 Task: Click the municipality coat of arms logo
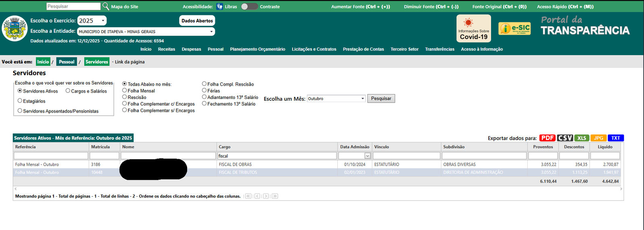point(15,28)
